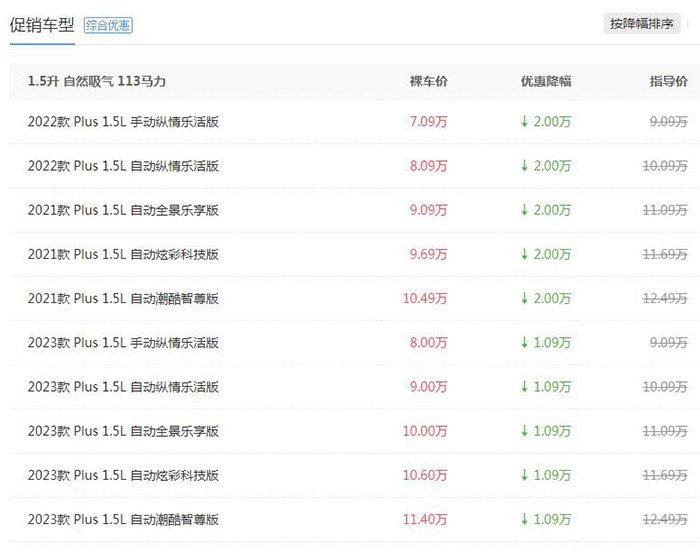
Task: Click the 综合优惠 badge
Action: pyautogui.click(x=108, y=25)
